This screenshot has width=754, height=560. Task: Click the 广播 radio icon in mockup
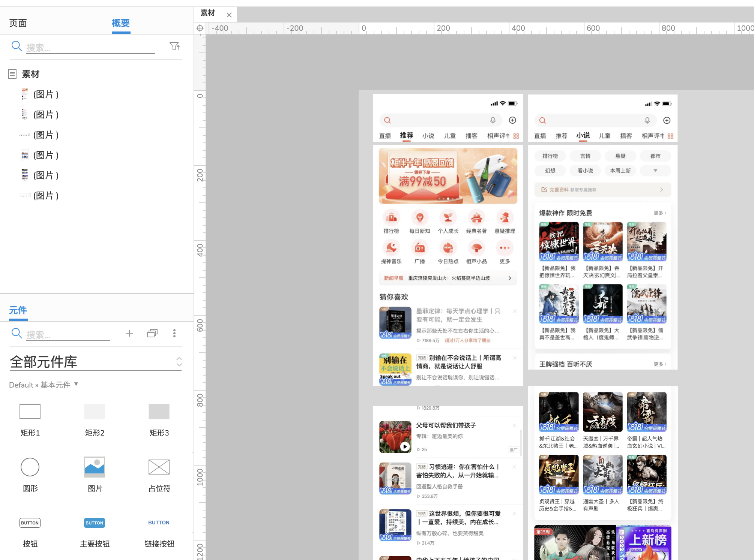coord(420,248)
